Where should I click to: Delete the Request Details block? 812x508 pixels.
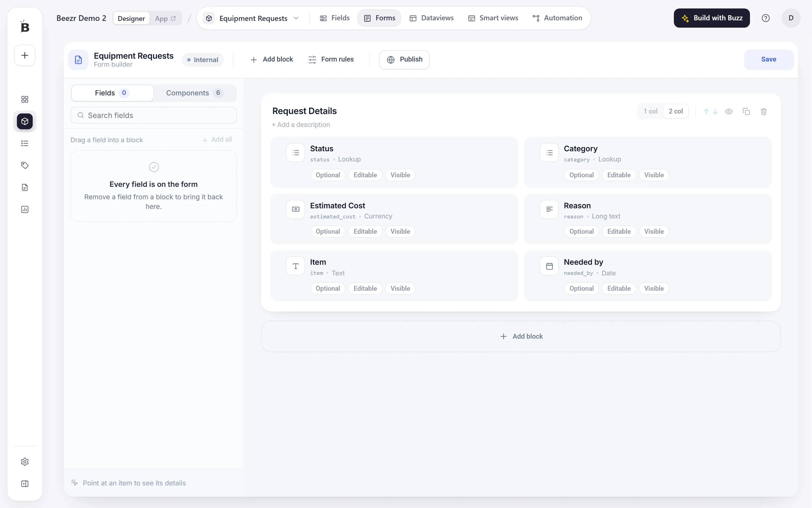[764, 111]
